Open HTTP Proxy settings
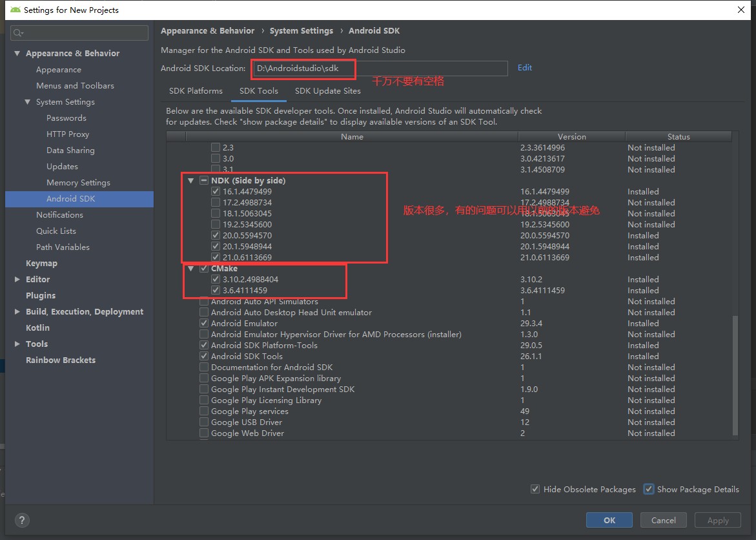This screenshot has width=756, height=540. pos(68,134)
